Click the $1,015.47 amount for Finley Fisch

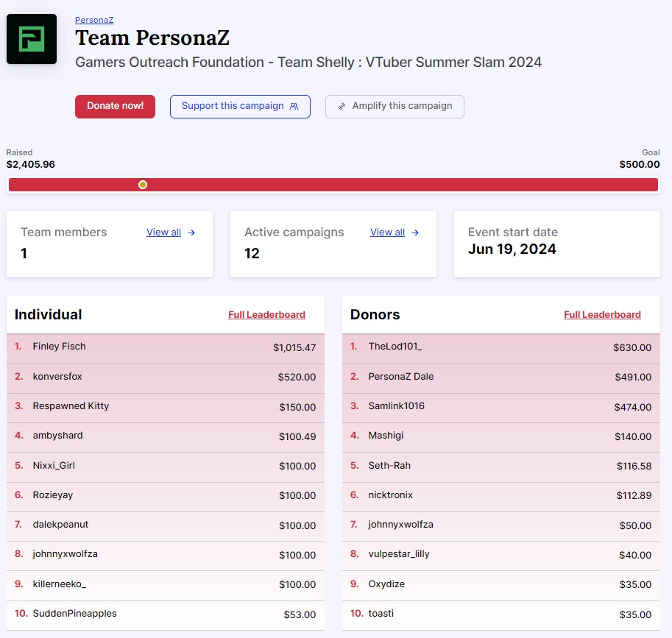click(x=294, y=347)
